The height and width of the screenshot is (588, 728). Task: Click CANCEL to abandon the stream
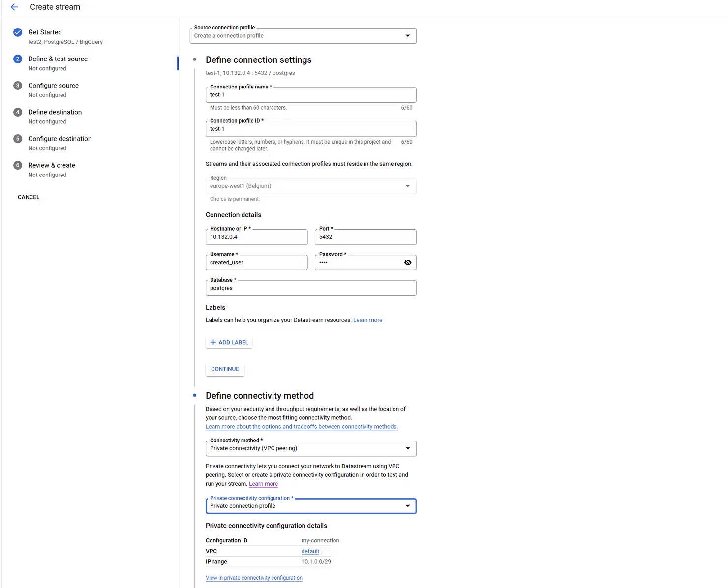(x=28, y=197)
